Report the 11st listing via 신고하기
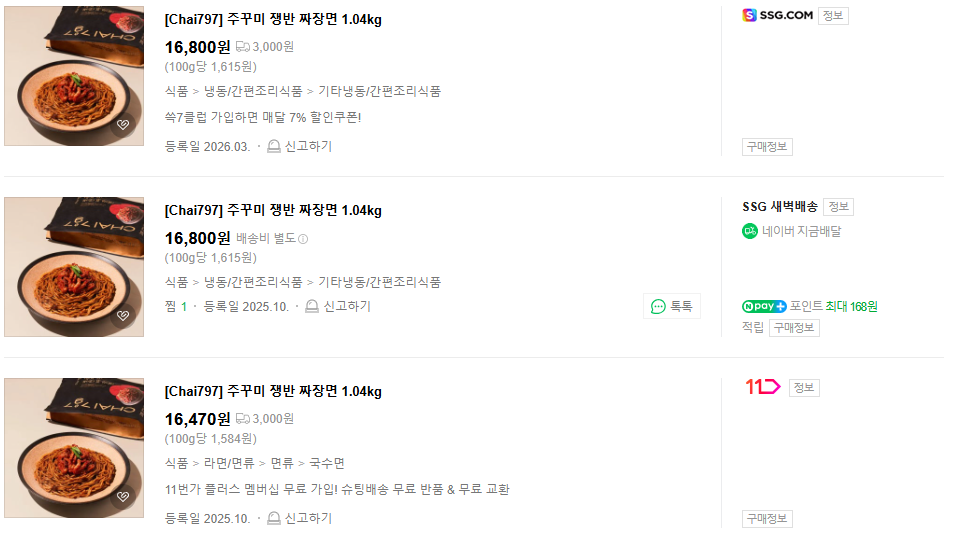972x546 pixels. click(299, 518)
